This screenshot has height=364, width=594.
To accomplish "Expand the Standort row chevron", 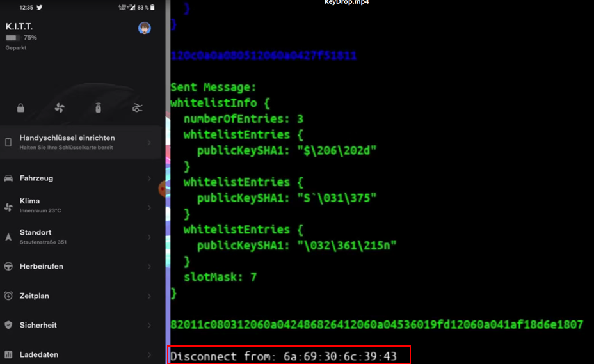I will click(x=149, y=237).
